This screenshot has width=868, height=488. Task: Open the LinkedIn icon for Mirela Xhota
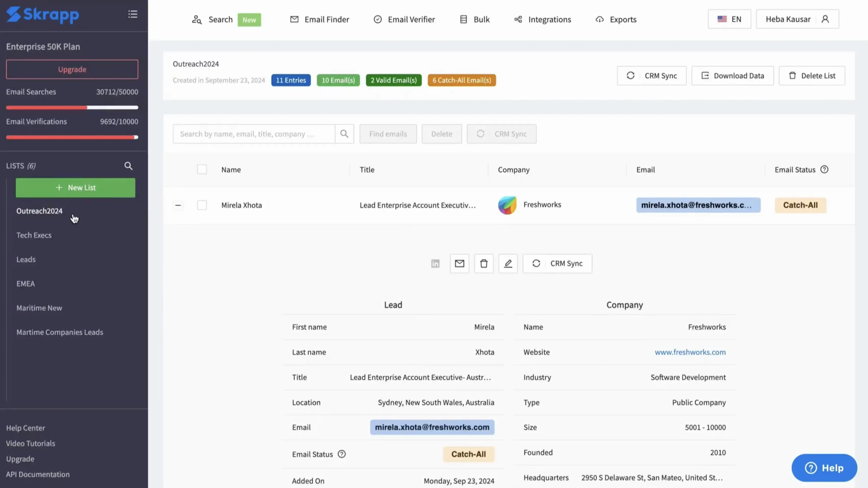pyautogui.click(x=435, y=263)
